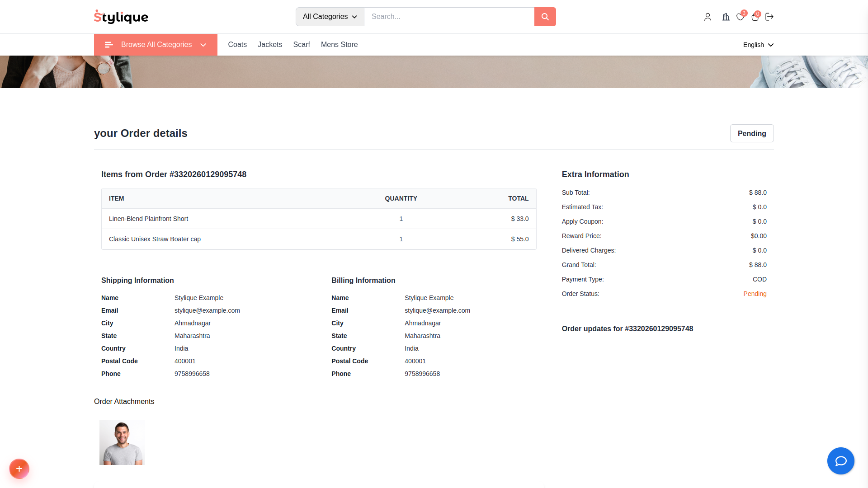
Task: Open the shopping cart bag icon
Action: tap(755, 17)
